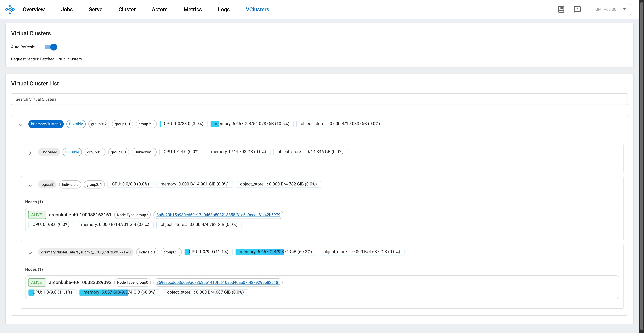Select the Cluster tab

coord(127,9)
